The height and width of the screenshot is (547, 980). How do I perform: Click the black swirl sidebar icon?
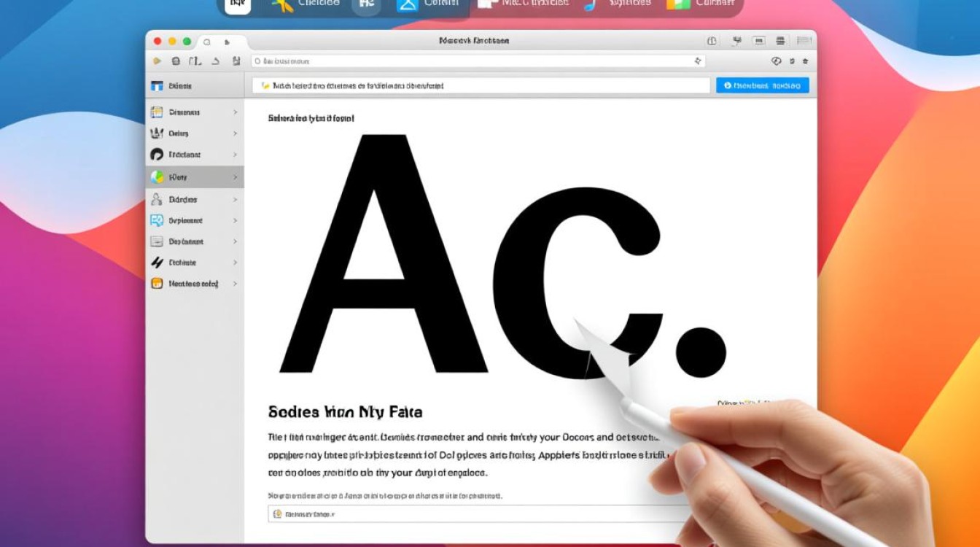[157, 155]
